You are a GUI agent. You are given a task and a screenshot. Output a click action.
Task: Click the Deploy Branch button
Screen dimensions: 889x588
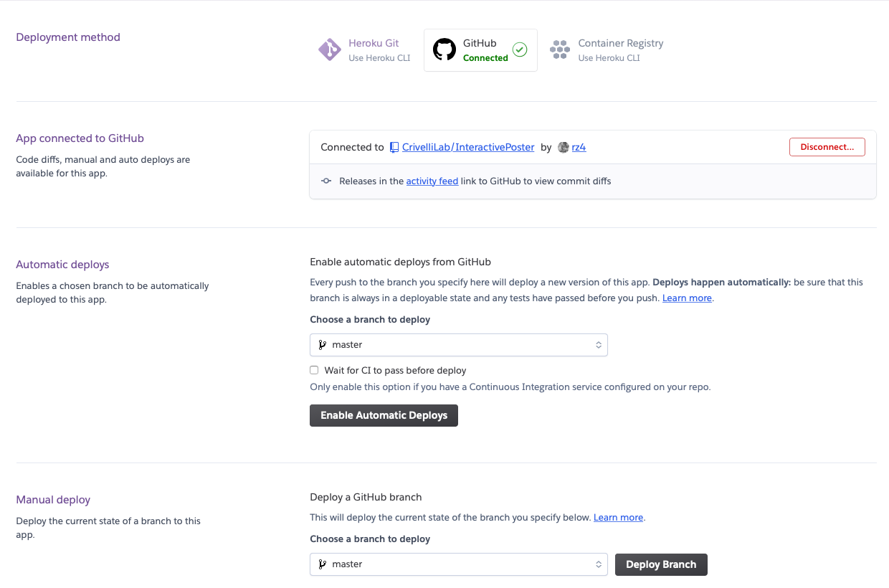661,564
